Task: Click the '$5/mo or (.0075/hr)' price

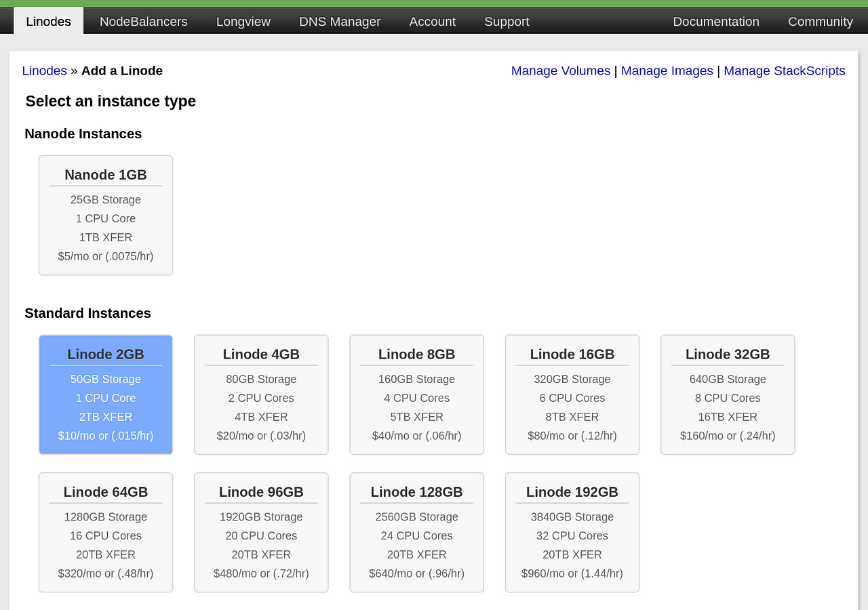Action: pyautogui.click(x=106, y=256)
